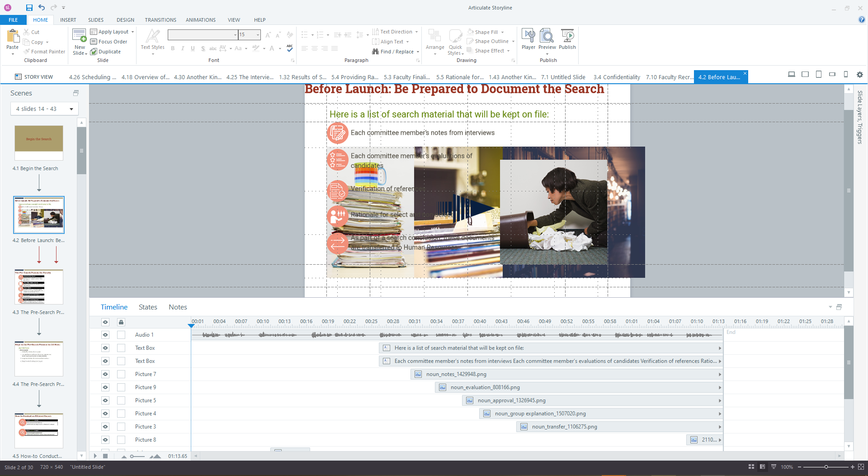Click Slide Master view icon in status bar
The width and height of the screenshot is (868, 476).
point(774,466)
